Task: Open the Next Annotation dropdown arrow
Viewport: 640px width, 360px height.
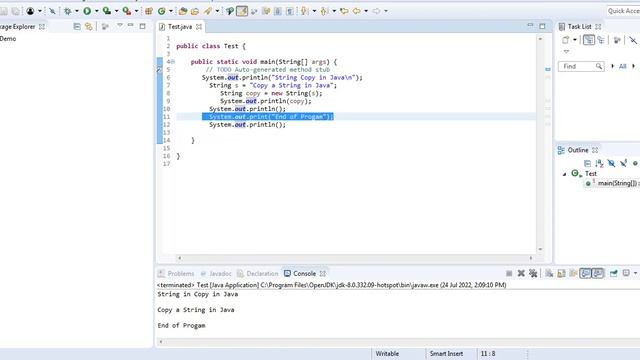Action: [x=314, y=11]
